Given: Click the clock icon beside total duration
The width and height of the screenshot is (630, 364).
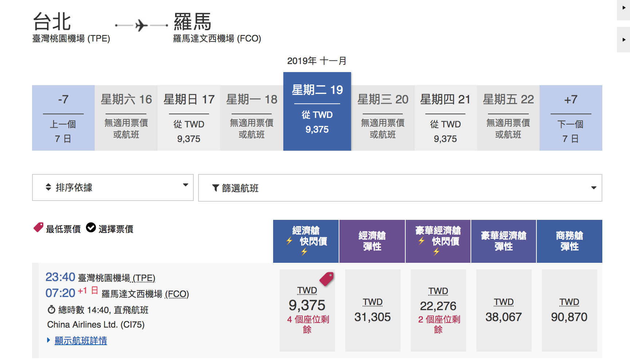Looking at the screenshot, I should click(51, 310).
